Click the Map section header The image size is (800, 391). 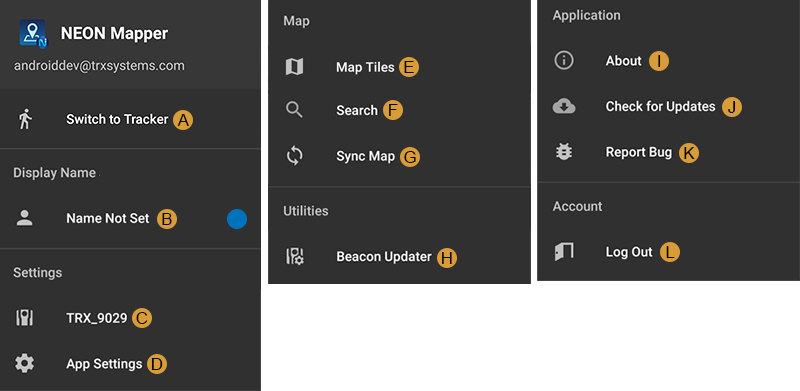pyautogui.click(x=296, y=21)
